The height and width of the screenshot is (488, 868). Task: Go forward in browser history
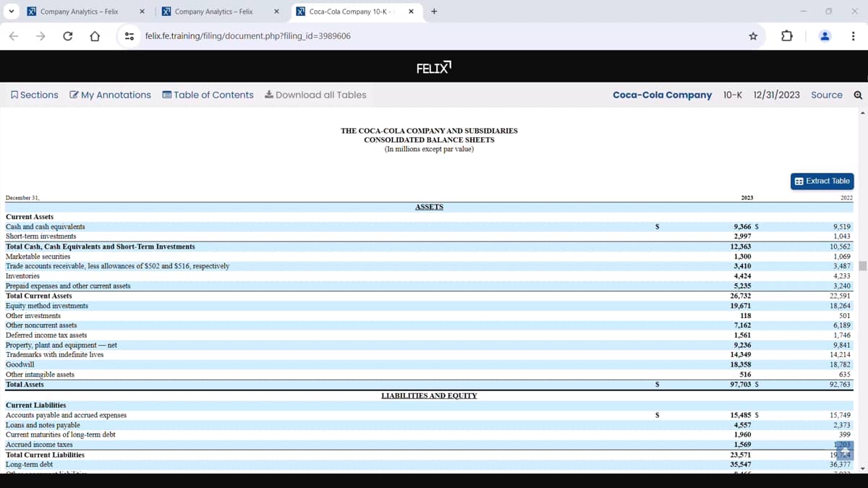[41, 35]
